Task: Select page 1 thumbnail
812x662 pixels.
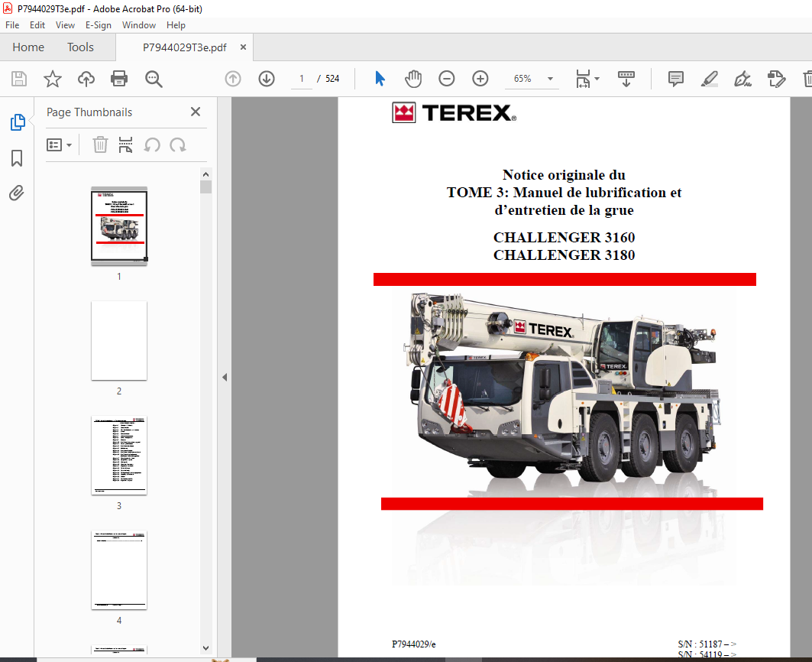Action: click(119, 226)
